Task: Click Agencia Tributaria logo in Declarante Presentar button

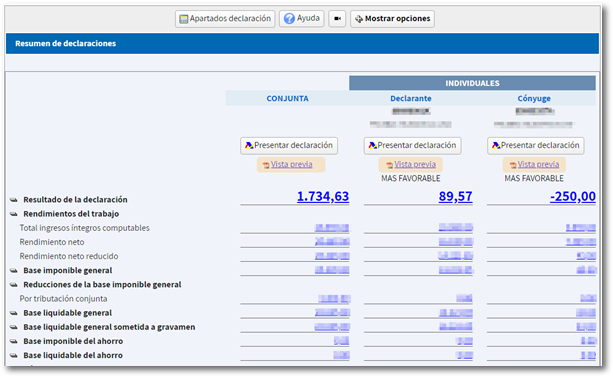Action: (x=372, y=146)
